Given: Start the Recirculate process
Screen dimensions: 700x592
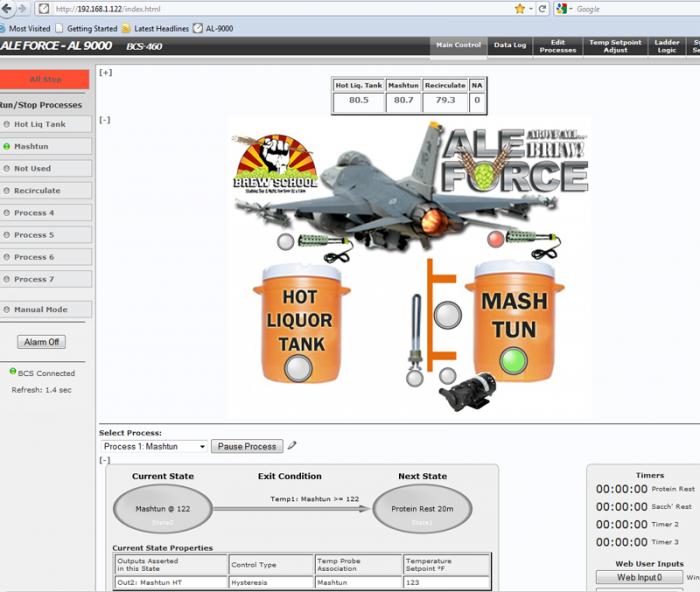Looking at the screenshot, I should pyautogui.click(x=46, y=191).
